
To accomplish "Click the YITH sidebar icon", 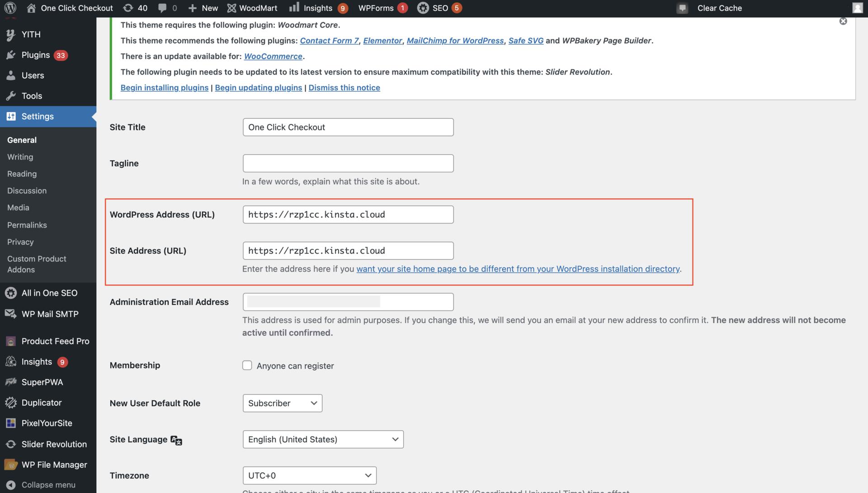I will pyautogui.click(x=11, y=34).
